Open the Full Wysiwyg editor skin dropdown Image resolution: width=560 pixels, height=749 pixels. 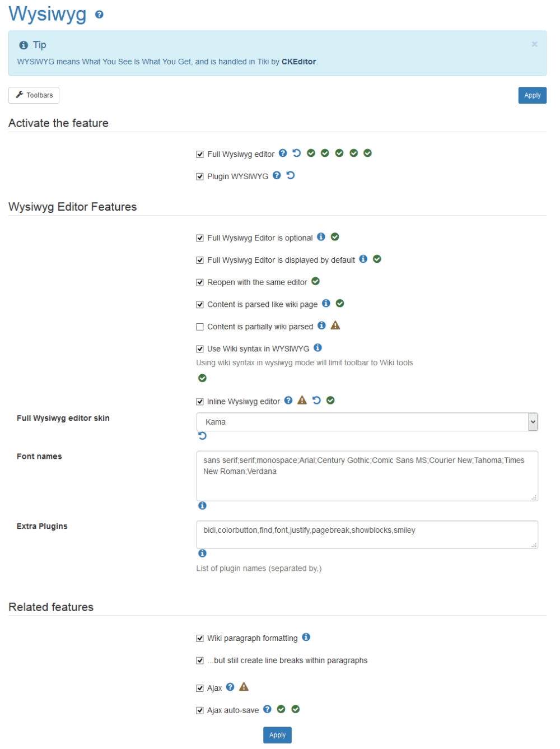point(367,422)
